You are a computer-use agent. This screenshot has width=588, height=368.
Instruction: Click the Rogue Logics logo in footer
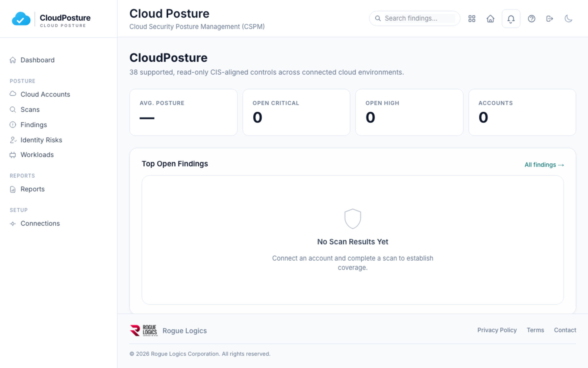(x=144, y=330)
